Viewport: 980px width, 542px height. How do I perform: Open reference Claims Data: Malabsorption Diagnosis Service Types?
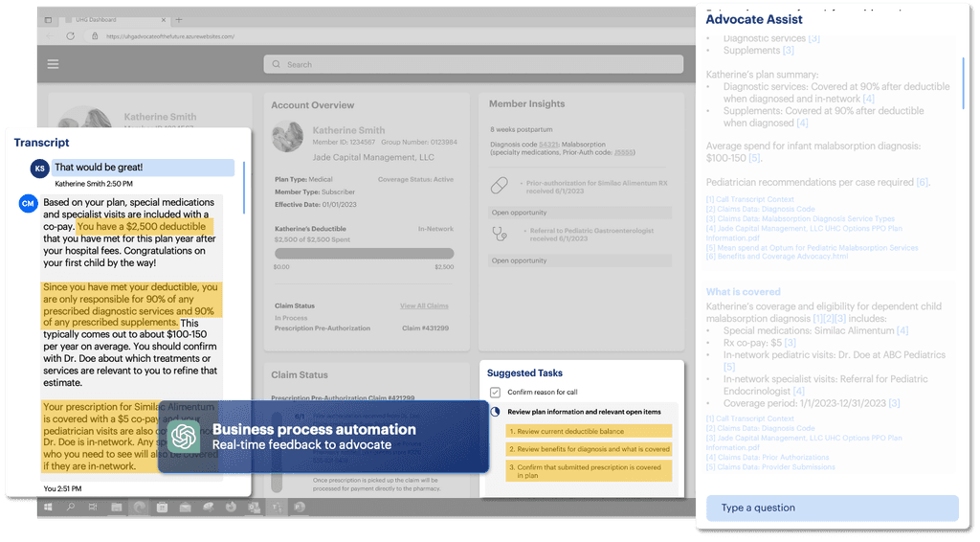coord(800,218)
